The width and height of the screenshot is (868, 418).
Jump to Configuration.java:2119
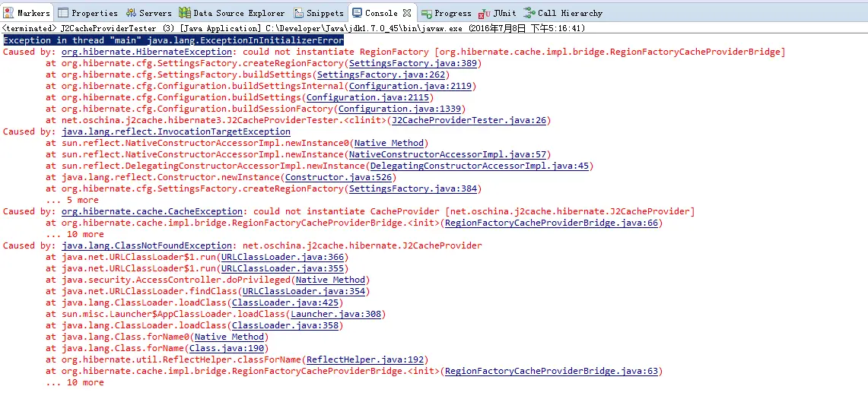click(410, 86)
